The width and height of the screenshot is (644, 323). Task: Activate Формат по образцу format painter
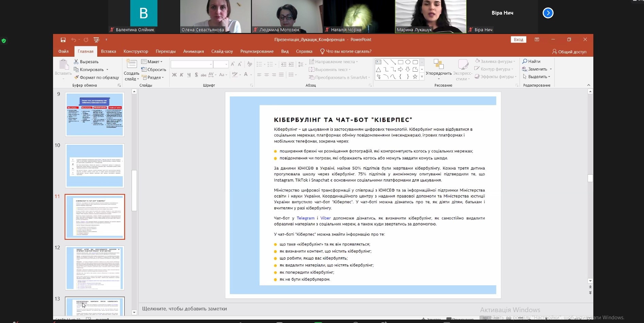click(97, 77)
